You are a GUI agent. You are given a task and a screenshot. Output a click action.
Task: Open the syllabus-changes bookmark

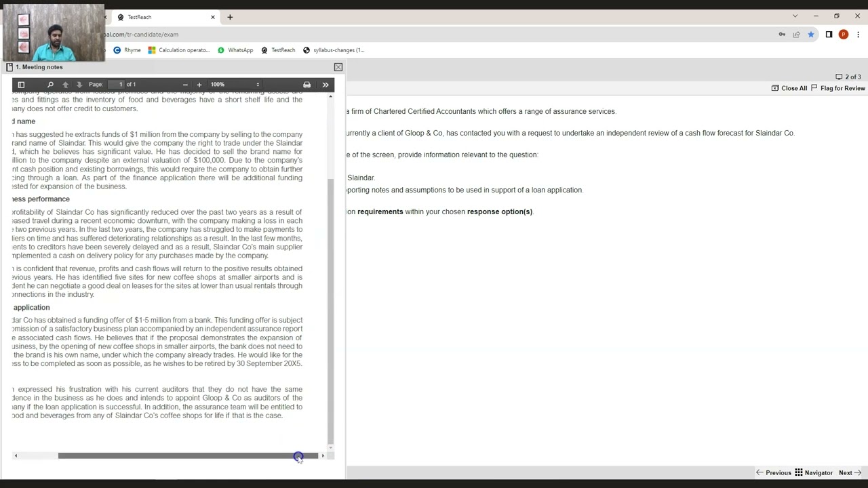(334, 50)
